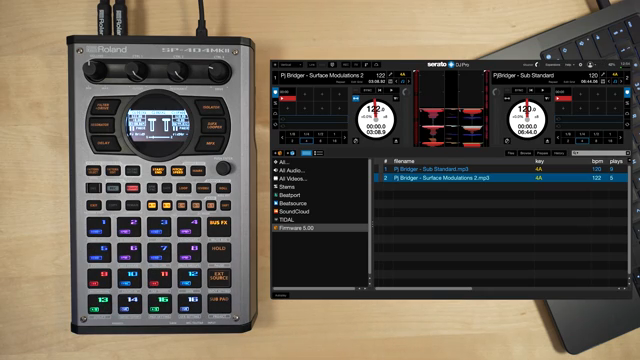The width and height of the screenshot is (640, 360).
Task: Jump deck 2 to track start cue
Action: pyautogui.click(x=531, y=90)
